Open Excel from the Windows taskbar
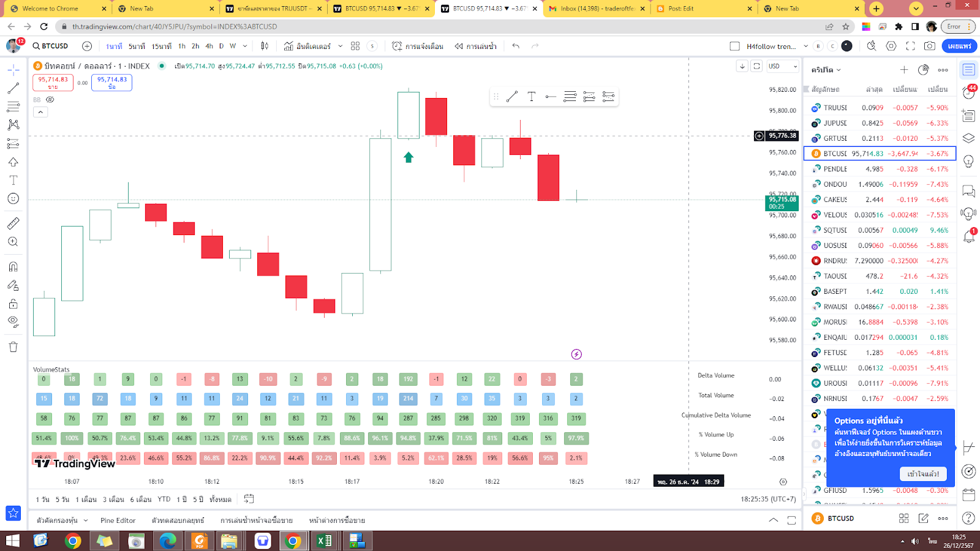This screenshot has width=980, height=551. tap(324, 541)
